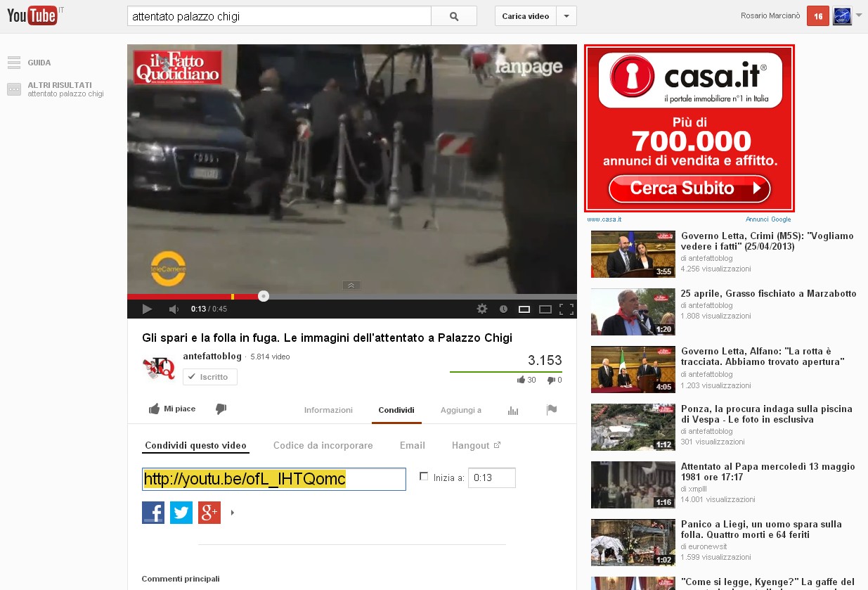Expand the account menu arrow beside the avatar
868x590 pixels.
pos(859,15)
